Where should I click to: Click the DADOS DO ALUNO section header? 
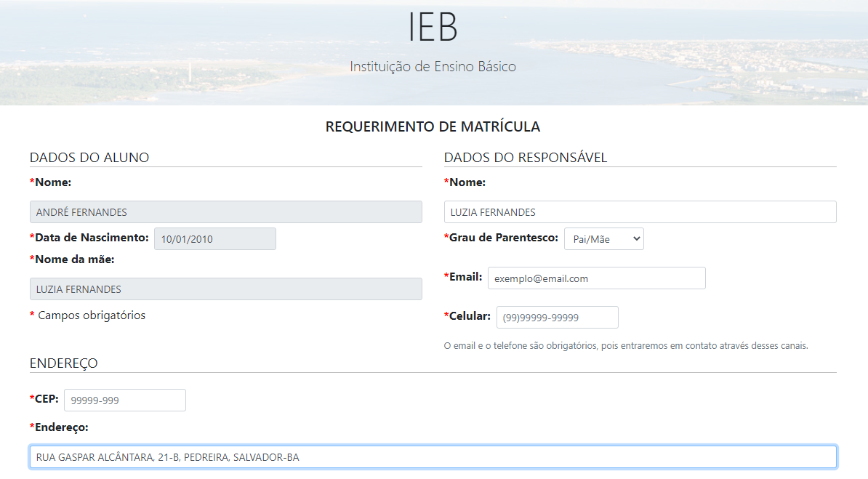point(89,157)
